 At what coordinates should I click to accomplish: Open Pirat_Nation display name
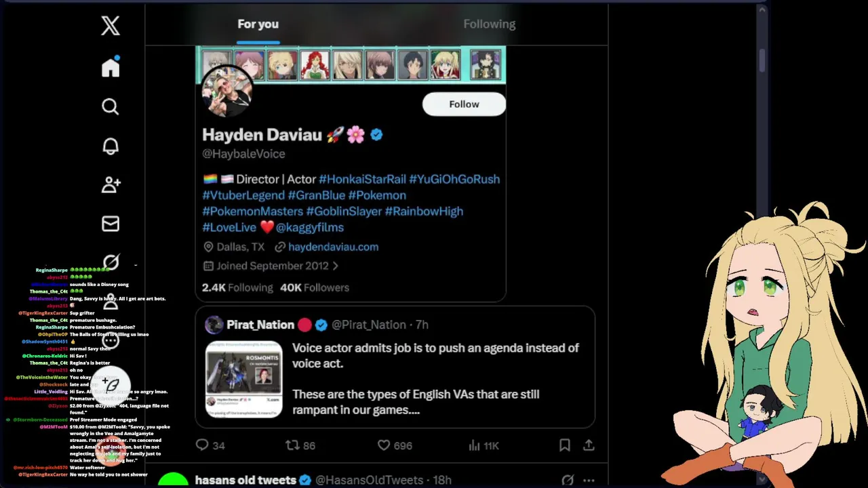[260, 325]
